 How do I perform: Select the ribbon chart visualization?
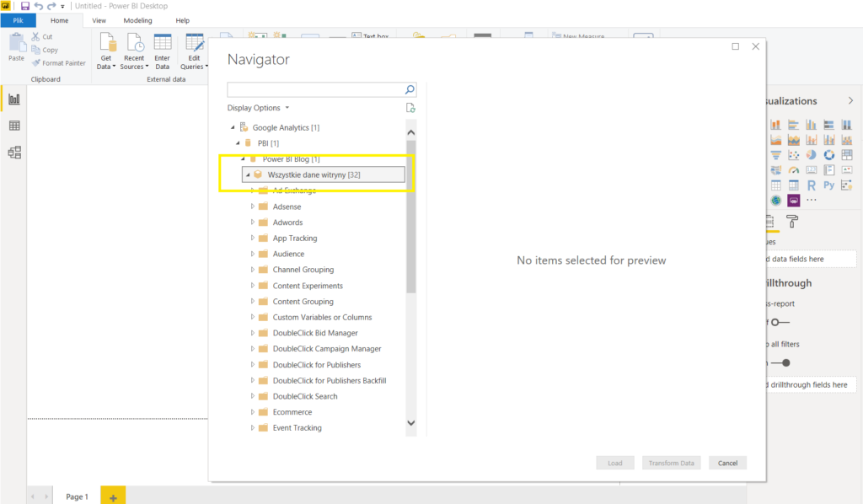846,140
